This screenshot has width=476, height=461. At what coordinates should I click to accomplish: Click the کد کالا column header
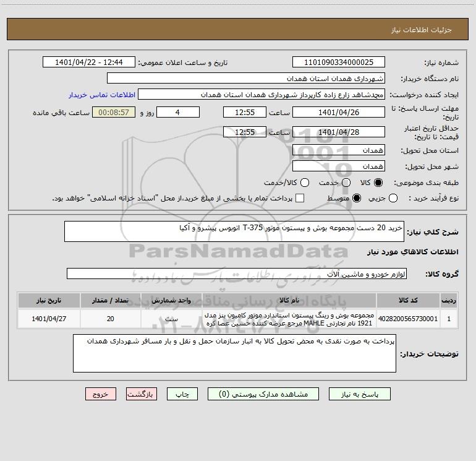click(408, 300)
